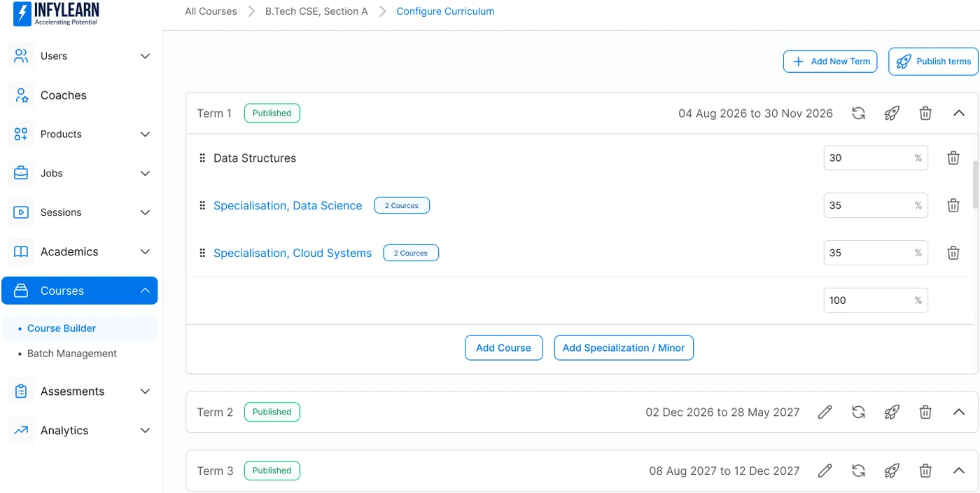Publish Term 3 using its rocket icon
Image resolution: width=980 pixels, height=493 pixels.
click(892, 471)
